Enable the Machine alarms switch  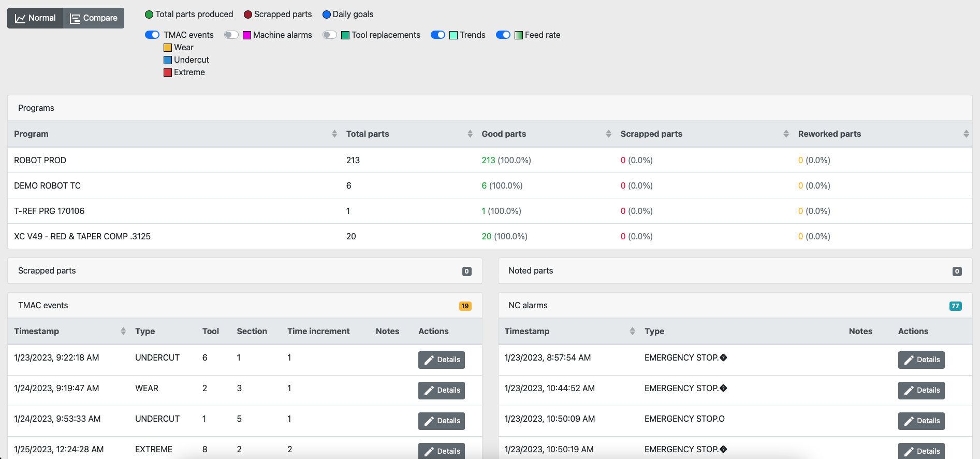231,35
